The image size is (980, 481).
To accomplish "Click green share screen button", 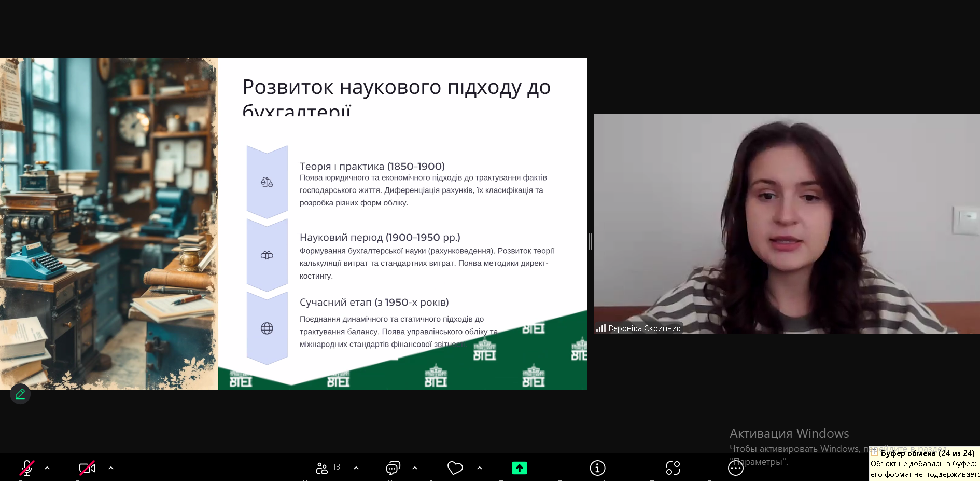I will pyautogui.click(x=519, y=468).
